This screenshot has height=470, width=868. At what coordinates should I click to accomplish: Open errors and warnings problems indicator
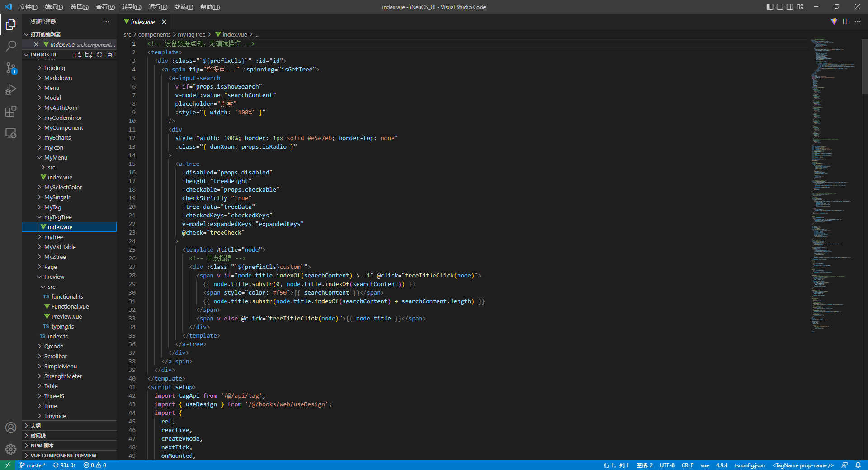pyautogui.click(x=95, y=465)
